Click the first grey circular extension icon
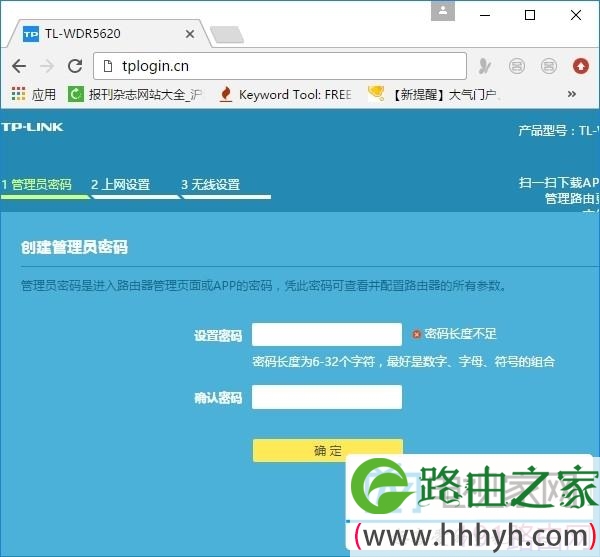600x557 pixels. [x=517, y=66]
